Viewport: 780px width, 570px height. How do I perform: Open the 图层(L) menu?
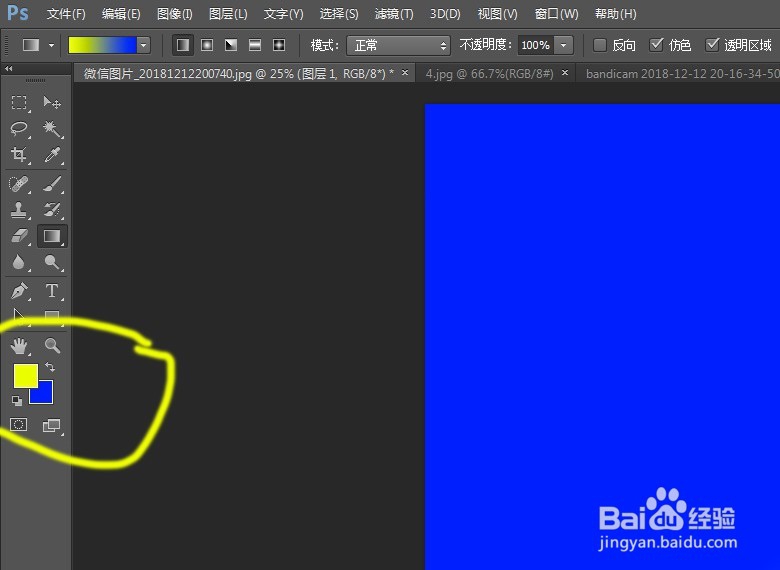click(x=228, y=14)
